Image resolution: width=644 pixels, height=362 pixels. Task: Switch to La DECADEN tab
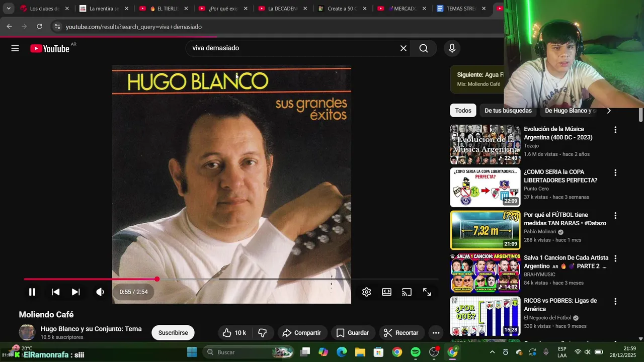pos(282,9)
